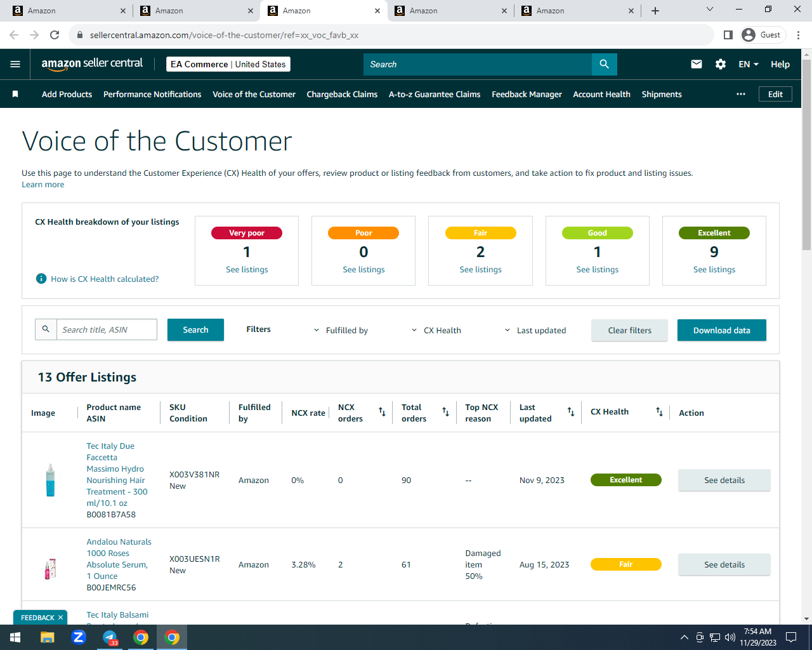Click the browser address bar URL

click(224, 35)
